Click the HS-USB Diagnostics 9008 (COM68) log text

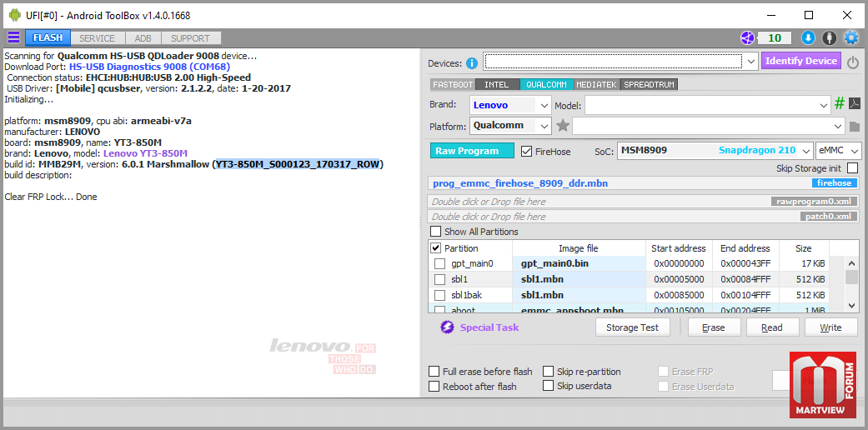pyautogui.click(x=149, y=67)
